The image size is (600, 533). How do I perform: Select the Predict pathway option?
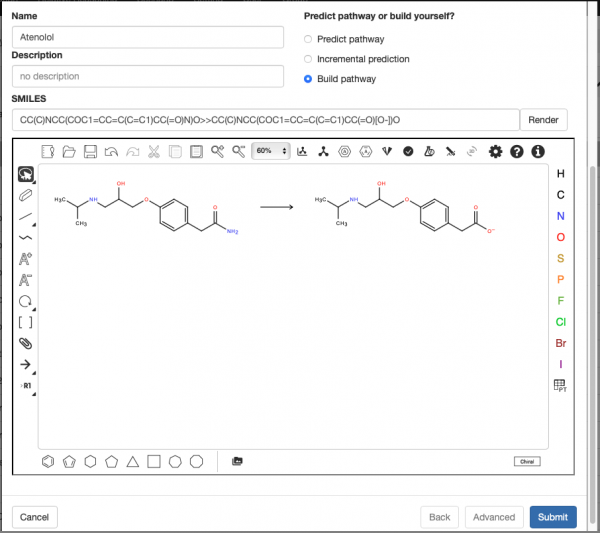click(x=308, y=39)
